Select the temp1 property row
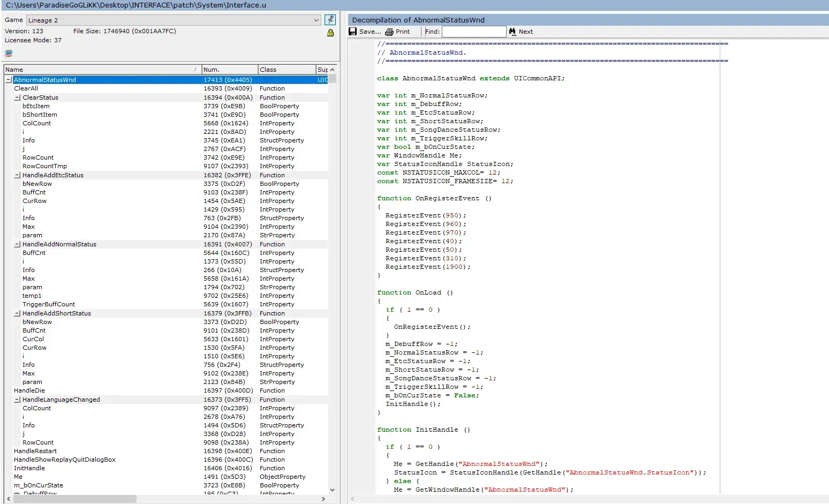This screenshot has height=504, width=829. (x=166, y=296)
